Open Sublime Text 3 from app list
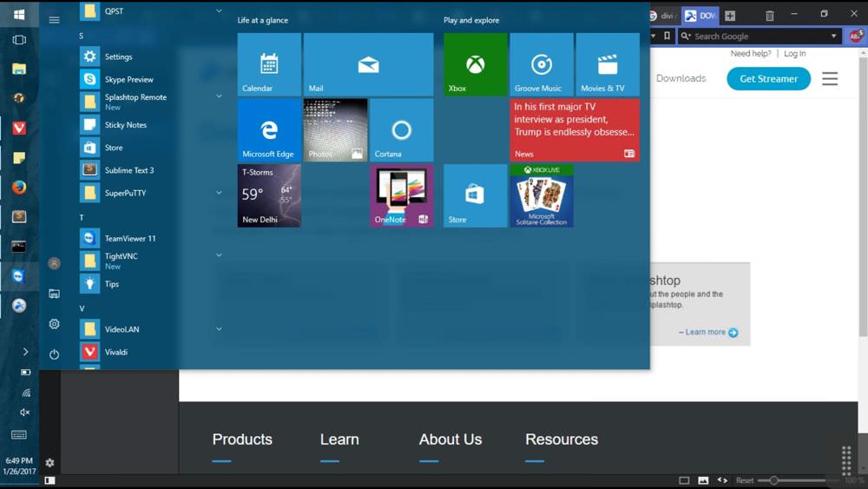Image resolution: width=868 pixels, height=489 pixels. pyautogui.click(x=129, y=170)
